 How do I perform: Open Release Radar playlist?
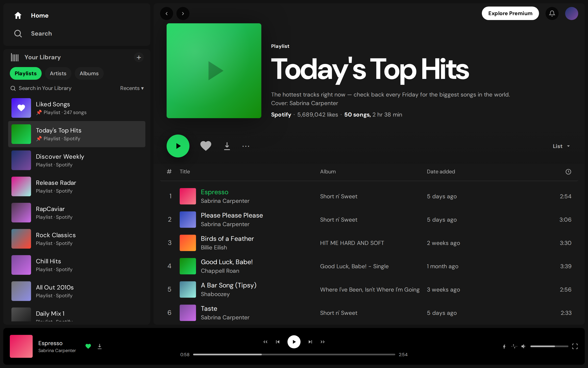click(x=77, y=186)
